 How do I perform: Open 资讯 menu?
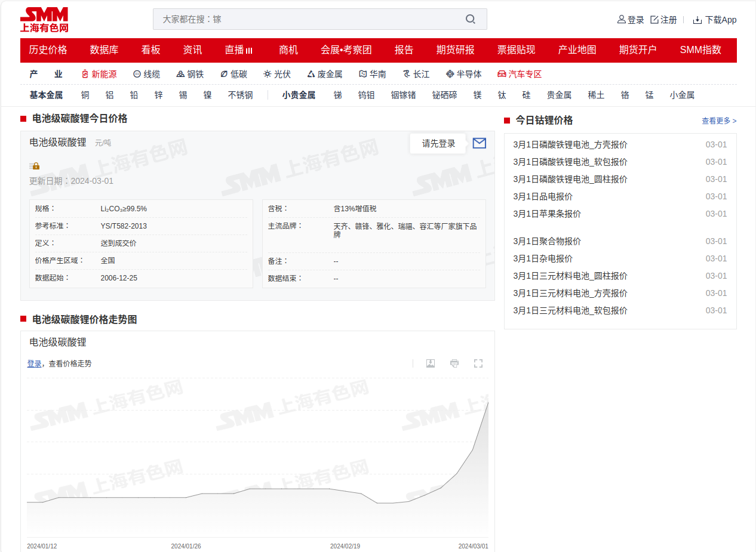[x=193, y=50]
